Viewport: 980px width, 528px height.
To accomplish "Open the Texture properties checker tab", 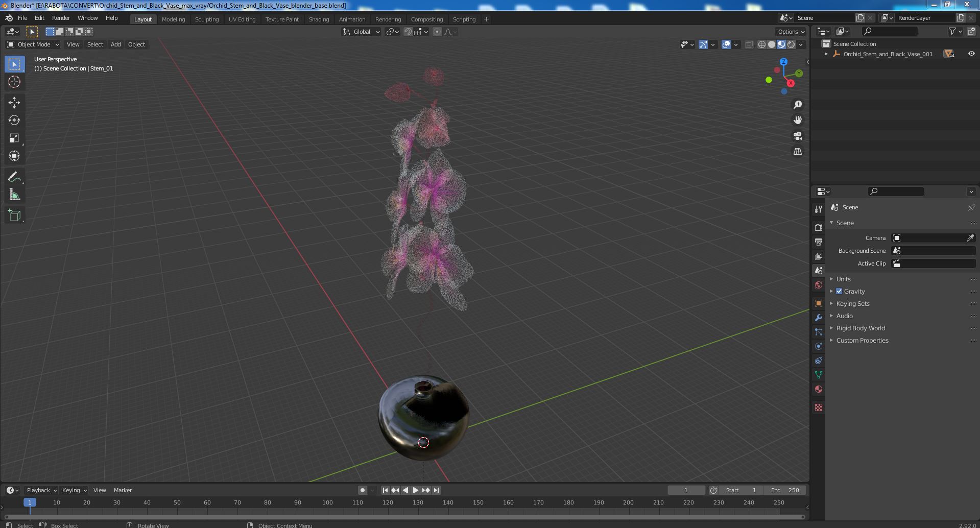I will pyautogui.click(x=819, y=407).
